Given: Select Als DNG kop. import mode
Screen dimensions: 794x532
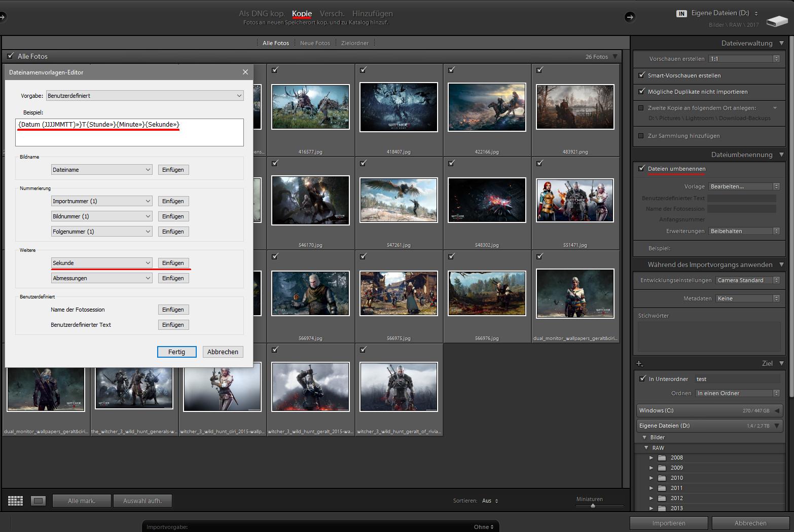Looking at the screenshot, I should pos(262,14).
